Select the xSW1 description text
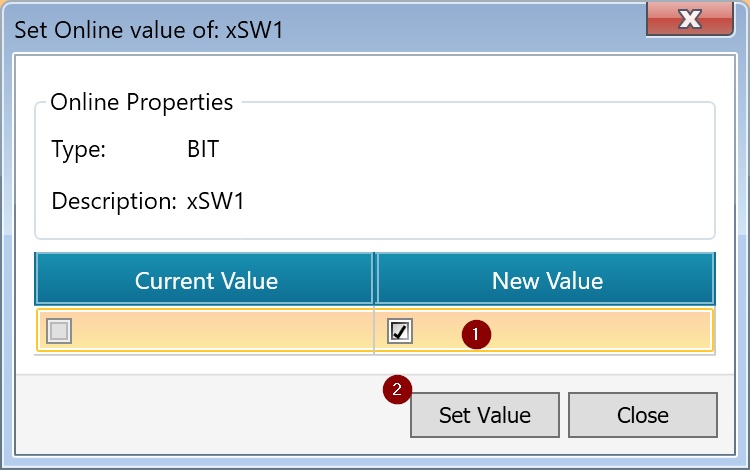 (215, 201)
